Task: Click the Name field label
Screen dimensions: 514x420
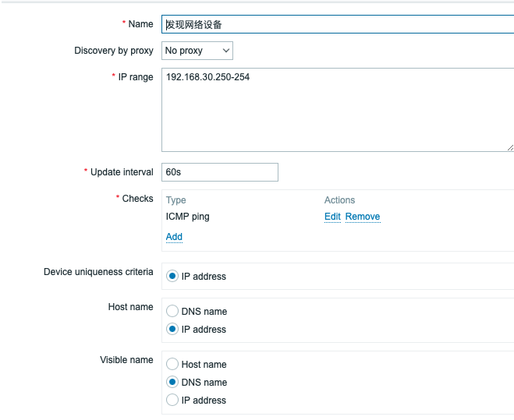Action: pos(140,24)
